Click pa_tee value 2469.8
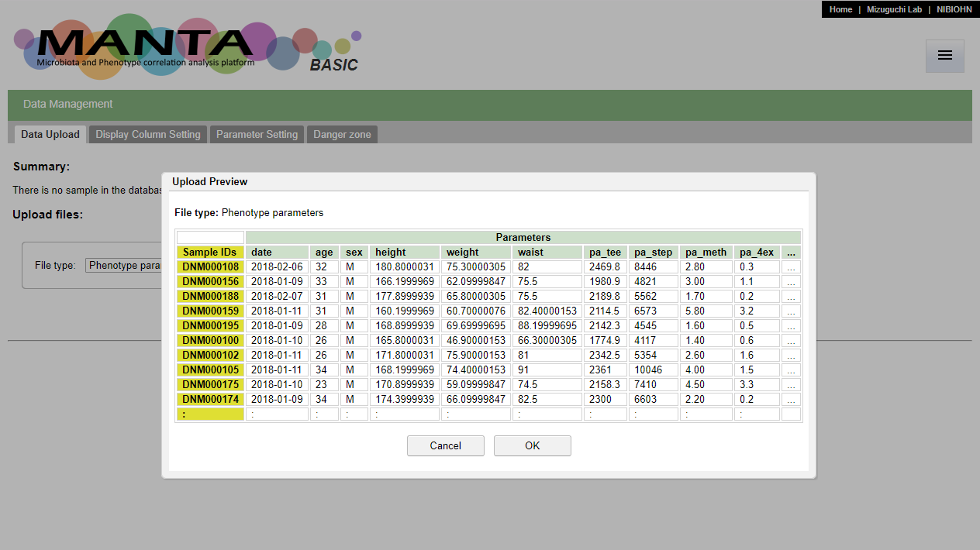The height and width of the screenshot is (550, 980). point(606,266)
